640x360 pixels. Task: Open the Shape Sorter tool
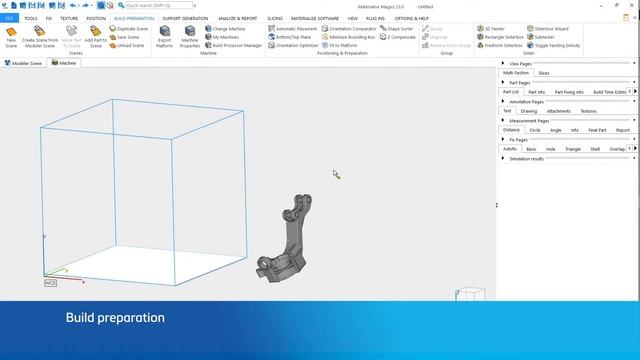pyautogui.click(x=396, y=29)
